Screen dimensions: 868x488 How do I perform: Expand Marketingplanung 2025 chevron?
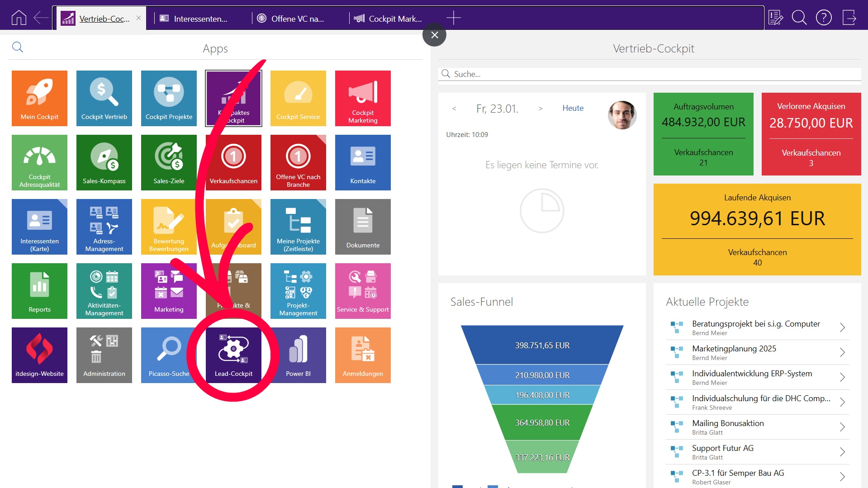click(x=842, y=352)
